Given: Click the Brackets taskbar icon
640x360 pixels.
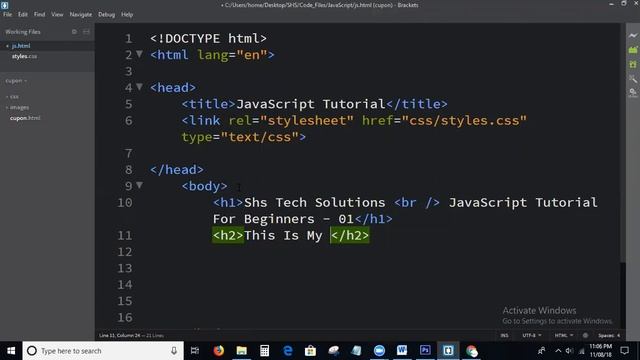Looking at the screenshot, I should click(x=448, y=351).
